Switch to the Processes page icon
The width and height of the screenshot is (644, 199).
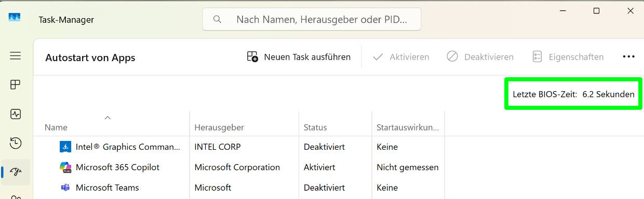[16, 84]
